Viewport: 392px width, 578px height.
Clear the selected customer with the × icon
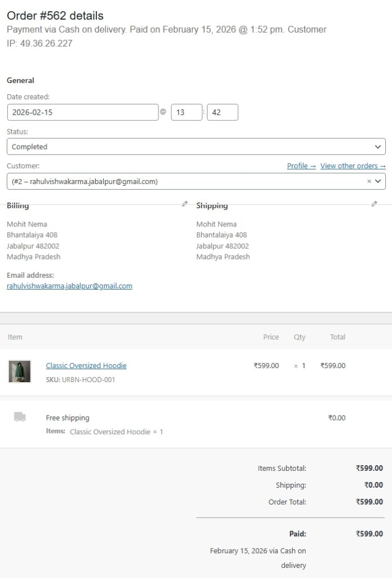[x=369, y=182]
